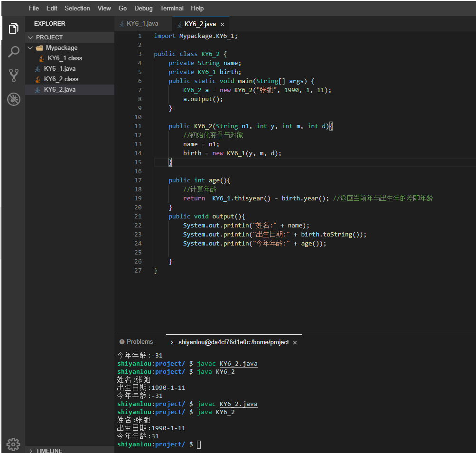476x453 pixels.
Task: Click line number 27 in the gutter
Action: coord(138,271)
